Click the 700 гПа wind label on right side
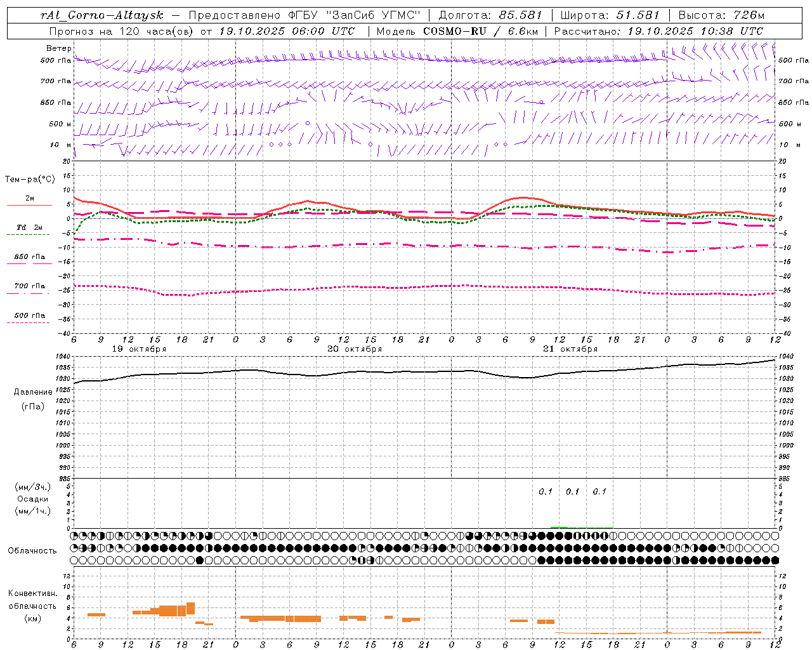812x650 pixels. (794, 81)
